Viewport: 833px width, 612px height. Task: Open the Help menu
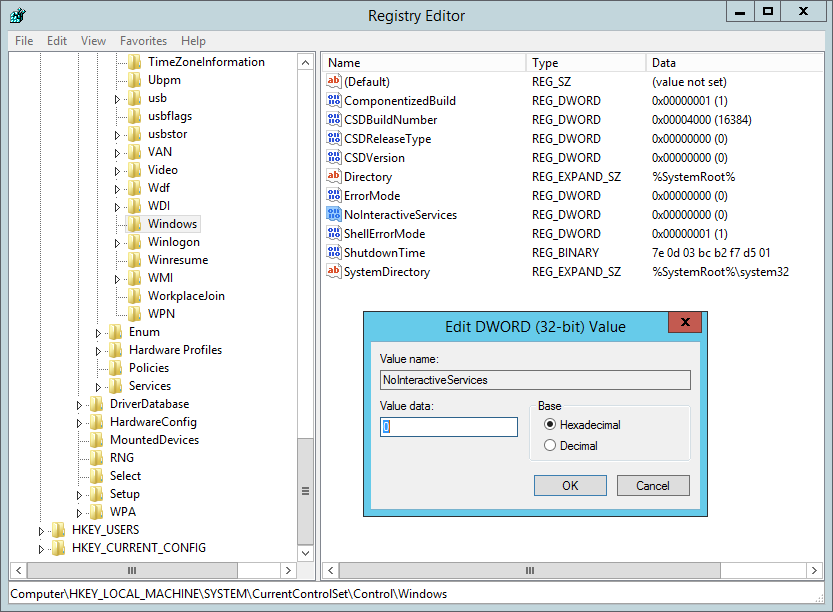tap(193, 41)
